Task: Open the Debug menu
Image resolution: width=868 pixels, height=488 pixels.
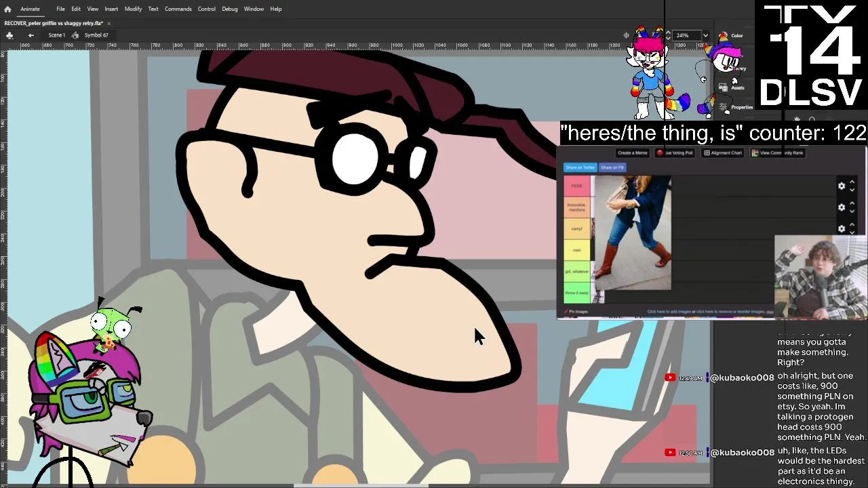Action: 229,9
